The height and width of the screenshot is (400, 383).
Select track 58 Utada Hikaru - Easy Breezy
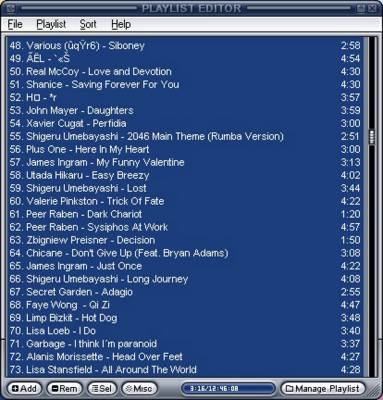point(184,175)
